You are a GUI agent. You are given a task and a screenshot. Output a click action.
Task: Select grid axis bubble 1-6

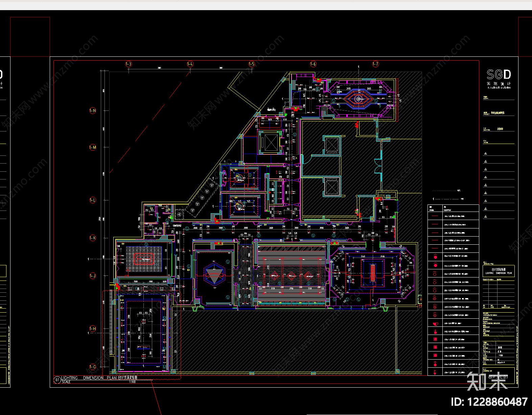313,64
